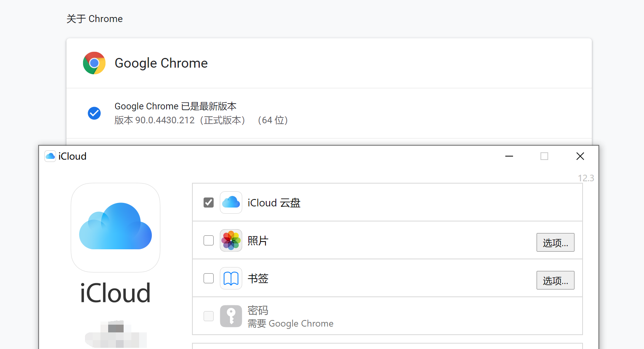Screen dimensions: 644x349
Task: Click the 关于 Chrome heading
Action: point(95,19)
